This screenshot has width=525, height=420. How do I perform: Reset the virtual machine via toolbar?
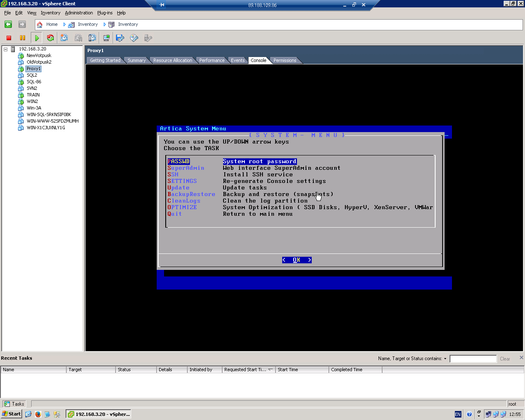(50, 38)
